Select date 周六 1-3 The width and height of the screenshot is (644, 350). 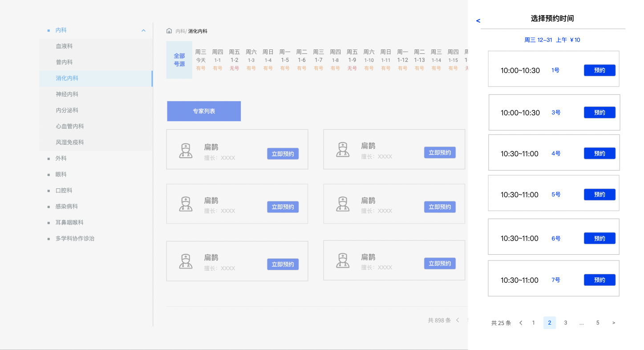[251, 60]
